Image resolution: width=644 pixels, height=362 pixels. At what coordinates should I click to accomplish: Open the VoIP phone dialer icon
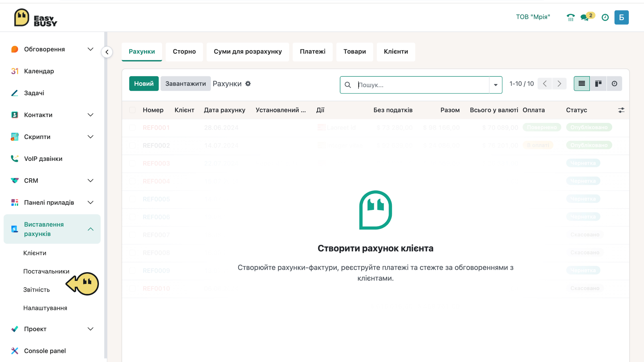pyautogui.click(x=571, y=17)
